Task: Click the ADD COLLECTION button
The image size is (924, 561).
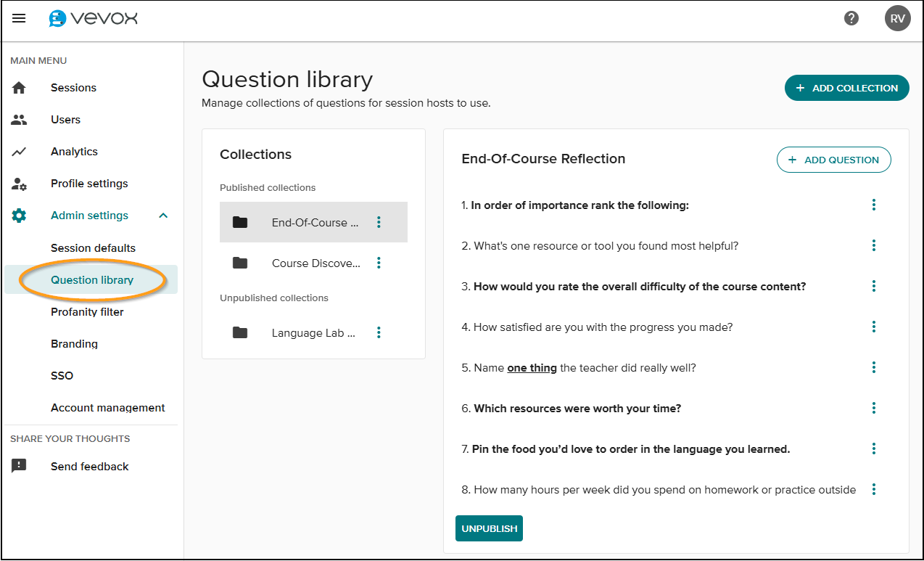Action: [846, 88]
